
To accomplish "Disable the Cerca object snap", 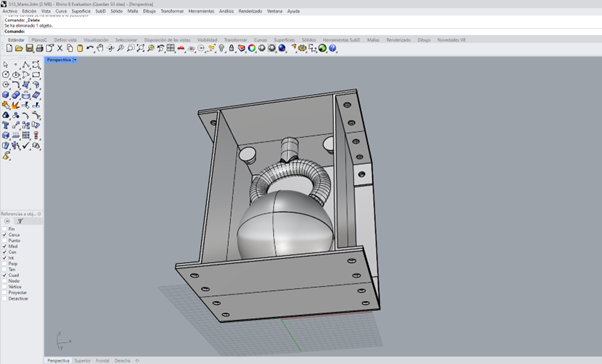I will [5, 235].
